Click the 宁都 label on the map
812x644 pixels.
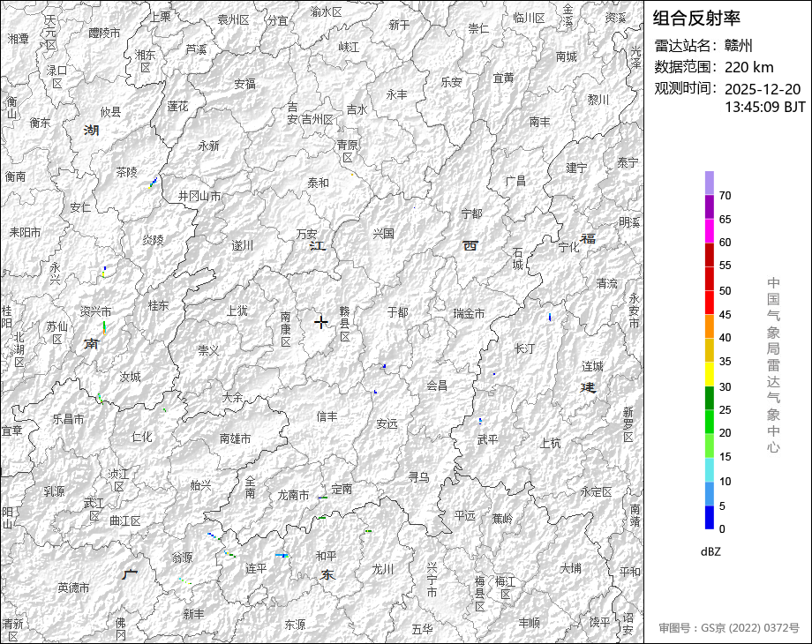[x=471, y=213]
